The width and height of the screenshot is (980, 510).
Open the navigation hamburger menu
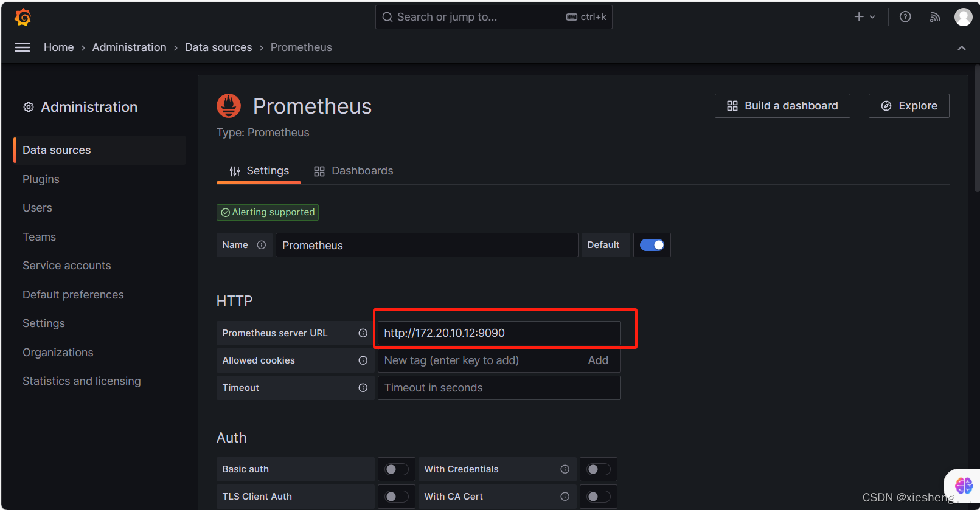pyautogui.click(x=22, y=47)
